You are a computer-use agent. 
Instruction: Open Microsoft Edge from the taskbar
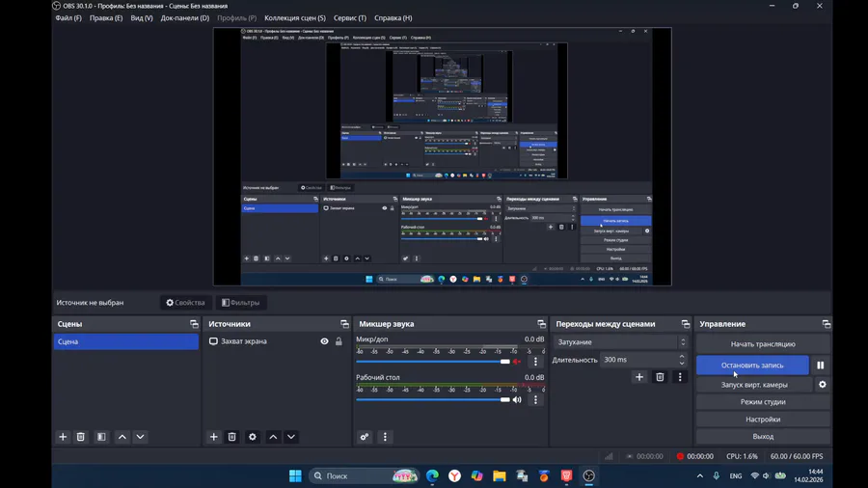pos(432,475)
